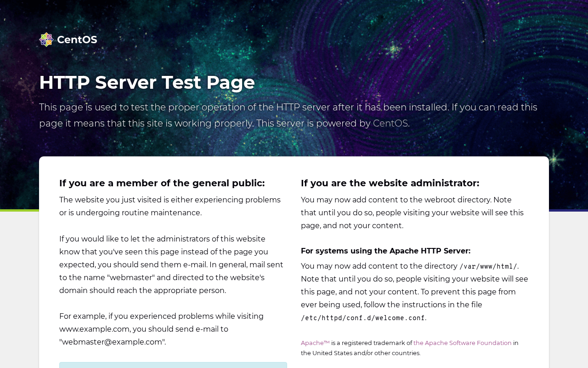Select the "If you are the website administrator:" heading

click(x=390, y=183)
